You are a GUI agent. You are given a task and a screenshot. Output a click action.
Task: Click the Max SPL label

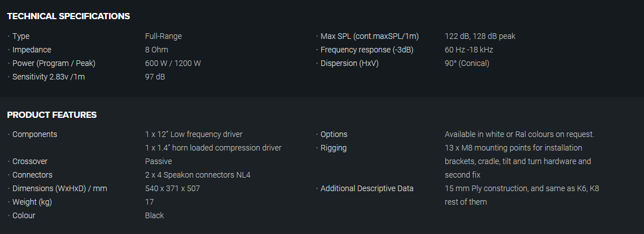tap(370, 36)
